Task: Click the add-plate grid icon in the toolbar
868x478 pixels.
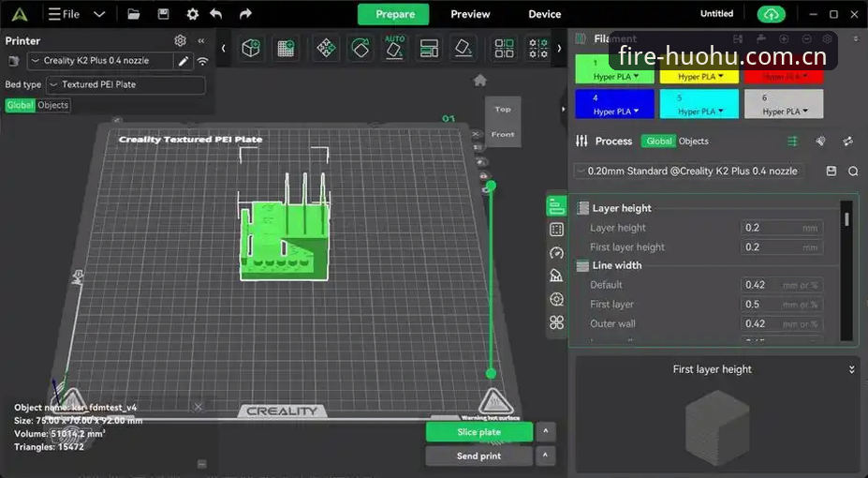Action: pyautogui.click(x=286, y=49)
